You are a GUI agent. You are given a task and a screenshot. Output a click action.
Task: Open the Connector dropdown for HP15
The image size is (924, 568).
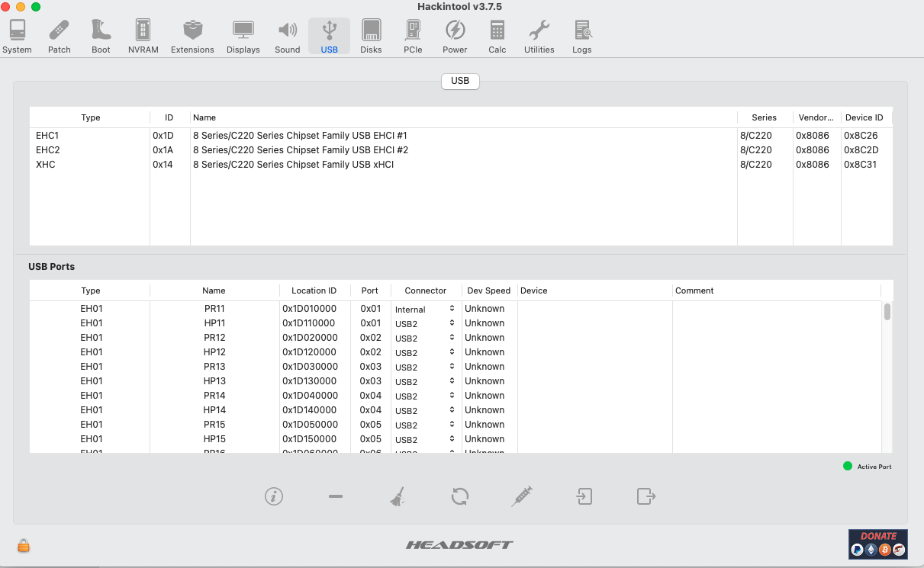425,440
